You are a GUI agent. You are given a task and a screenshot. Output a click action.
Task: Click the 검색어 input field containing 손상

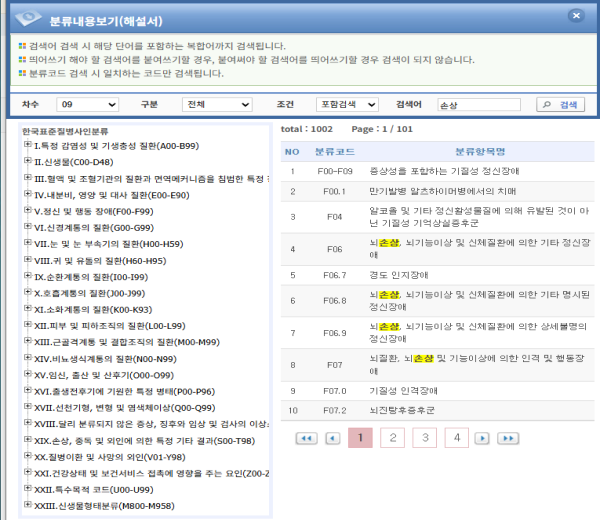pos(478,104)
